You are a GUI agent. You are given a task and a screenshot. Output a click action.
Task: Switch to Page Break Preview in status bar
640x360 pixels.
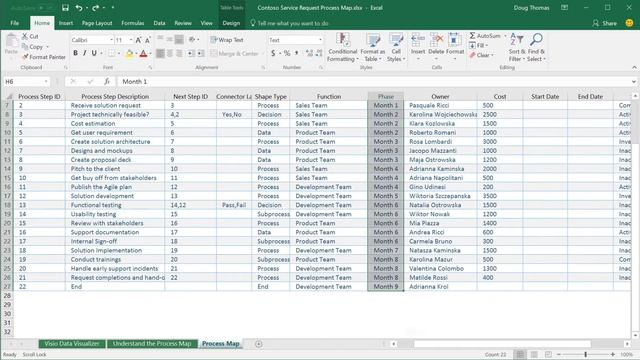coord(548,354)
